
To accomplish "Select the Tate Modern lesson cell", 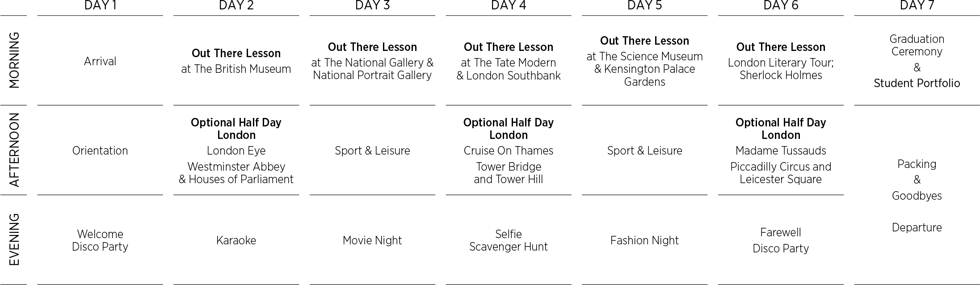I will [x=508, y=62].
